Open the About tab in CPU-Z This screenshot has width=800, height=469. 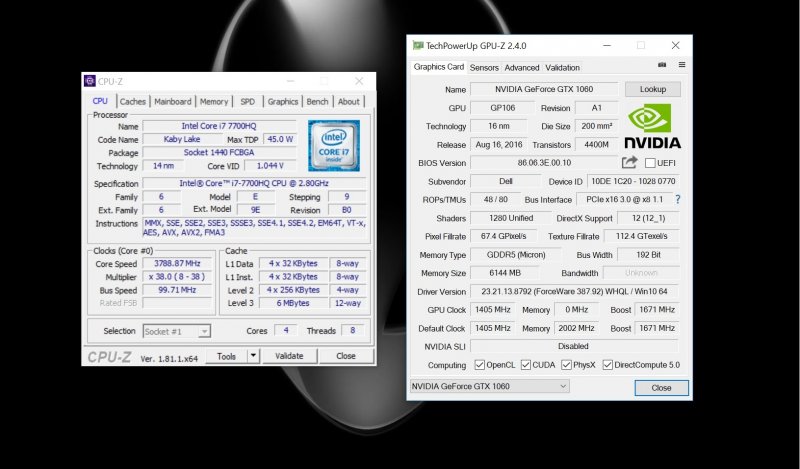(348, 102)
